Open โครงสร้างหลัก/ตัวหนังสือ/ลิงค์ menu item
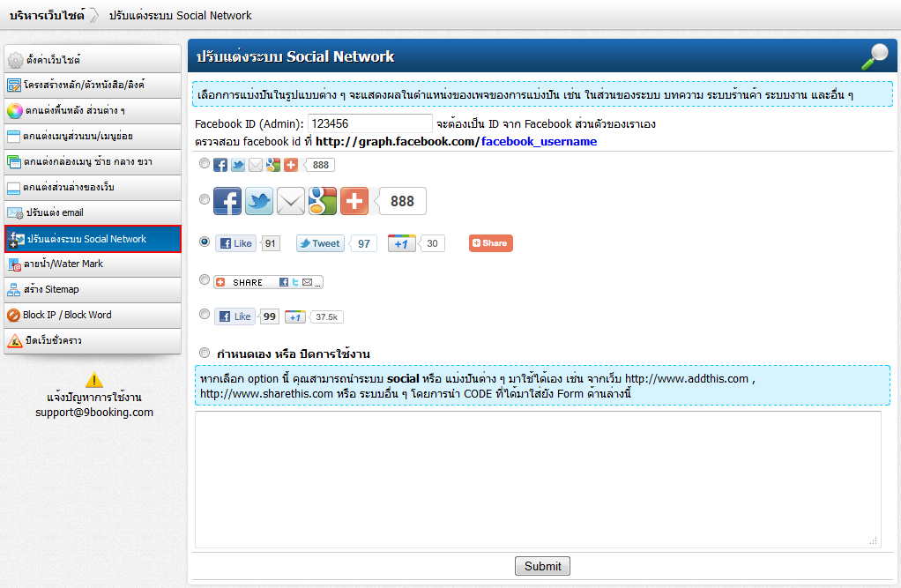The image size is (901, 588). click(x=93, y=86)
